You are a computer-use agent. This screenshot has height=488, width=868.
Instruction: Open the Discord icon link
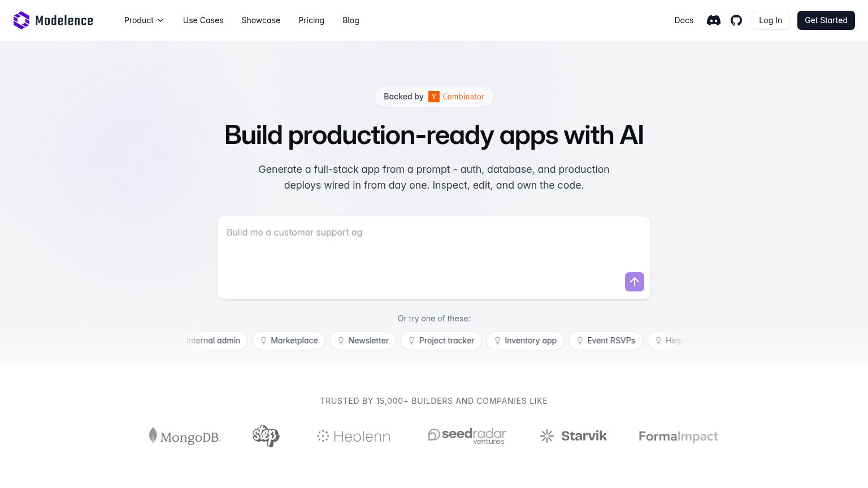(714, 20)
